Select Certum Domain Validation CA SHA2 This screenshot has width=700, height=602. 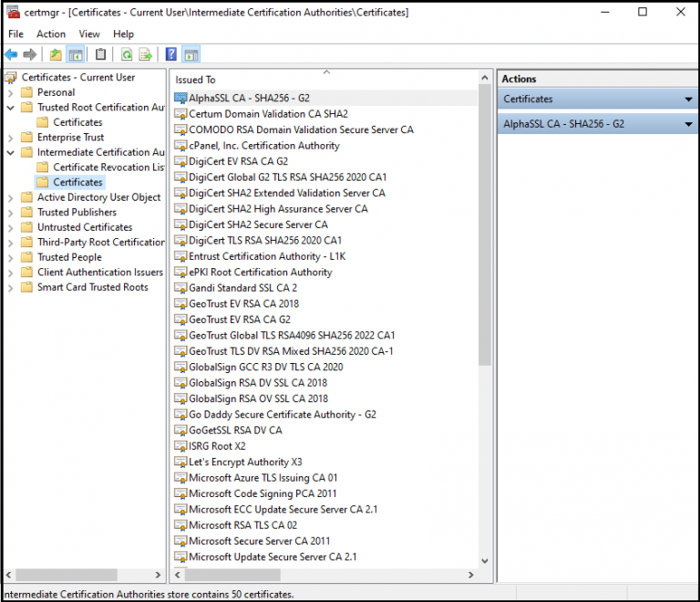coord(268,114)
